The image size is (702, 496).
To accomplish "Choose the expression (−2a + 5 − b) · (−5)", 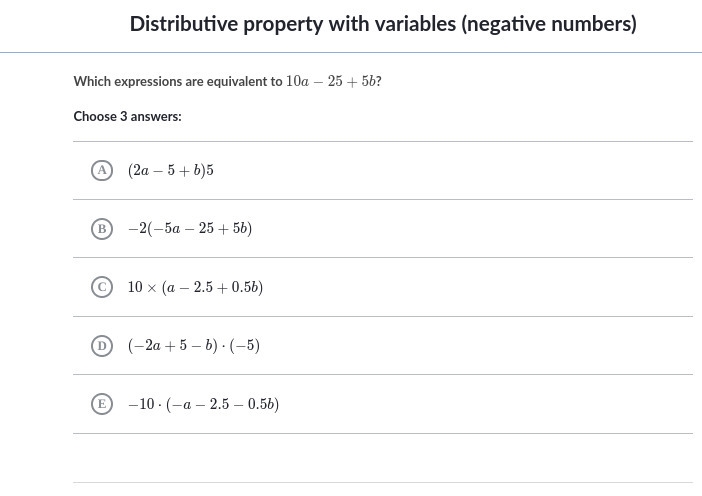I will (x=193, y=346).
